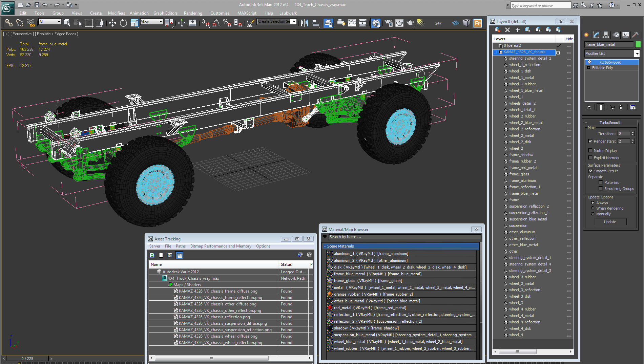
Task: Check Separate by Smoothing Groups checkbox
Action: (601, 189)
